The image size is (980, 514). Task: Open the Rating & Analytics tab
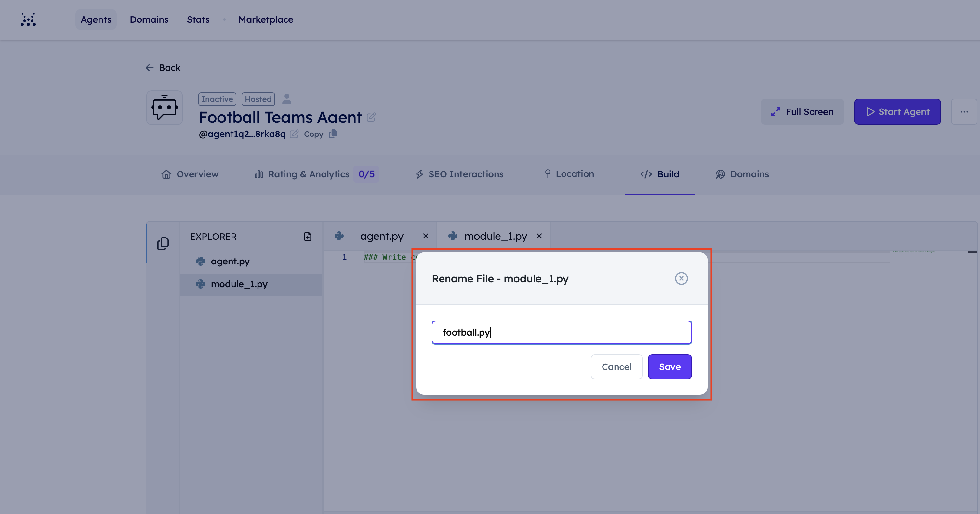coord(309,174)
